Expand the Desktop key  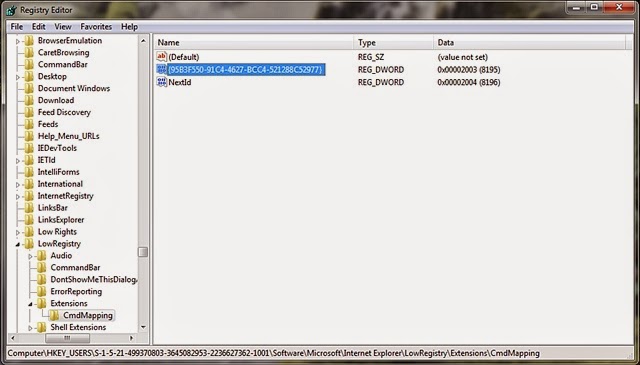click(x=18, y=77)
